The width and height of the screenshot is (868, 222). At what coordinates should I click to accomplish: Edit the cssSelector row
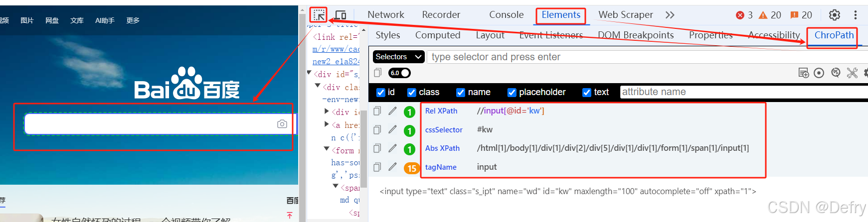[x=393, y=129]
